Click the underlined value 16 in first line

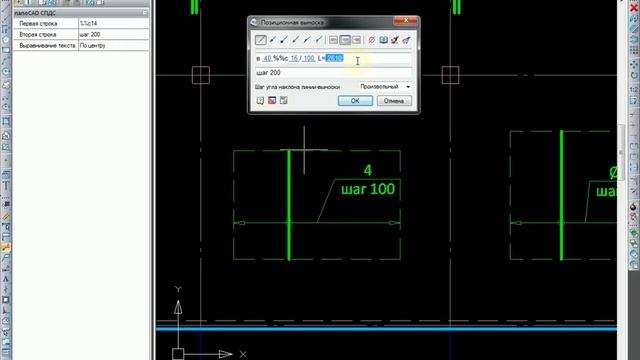pos(294,58)
